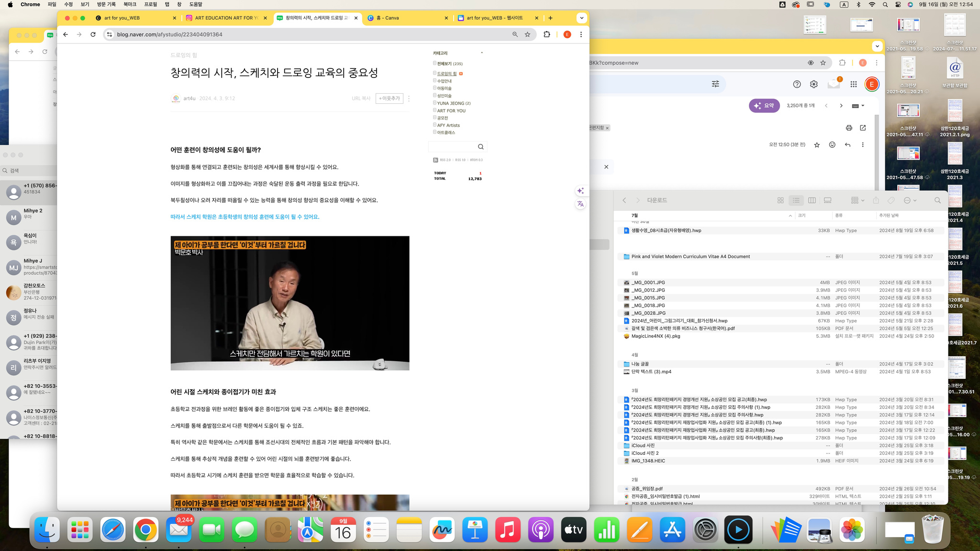Star the email received at 12:50
Viewport: 980px width, 551px height.
coord(817,145)
